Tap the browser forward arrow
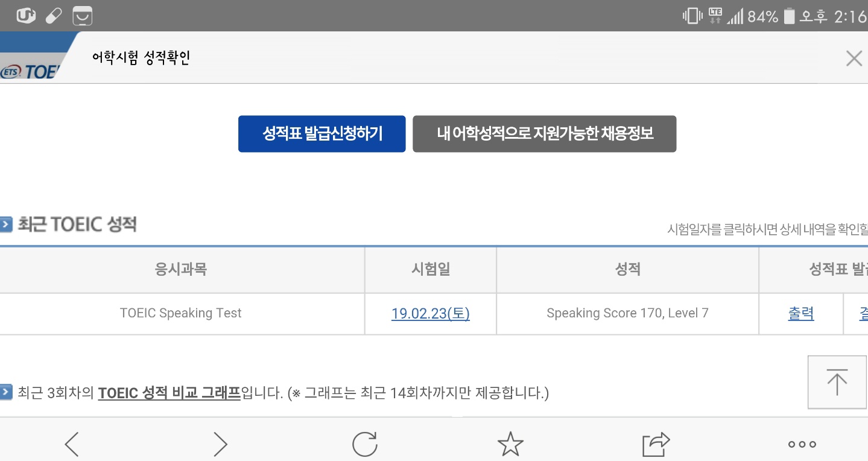Viewport: 868px width, 461px height. pyautogui.click(x=221, y=444)
